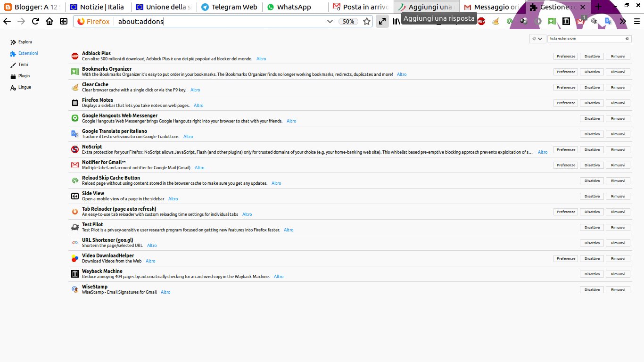Viewport: 644px width, 362px height.
Task: Click the Google Hangouts extension icon
Action: (x=74, y=118)
